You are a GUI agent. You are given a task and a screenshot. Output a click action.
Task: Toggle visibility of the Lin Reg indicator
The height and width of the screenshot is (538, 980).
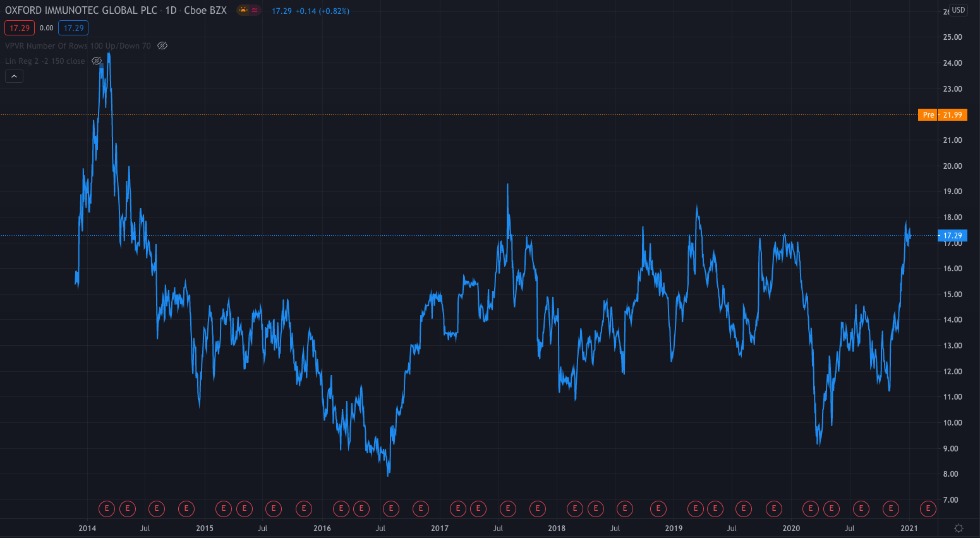(x=97, y=61)
